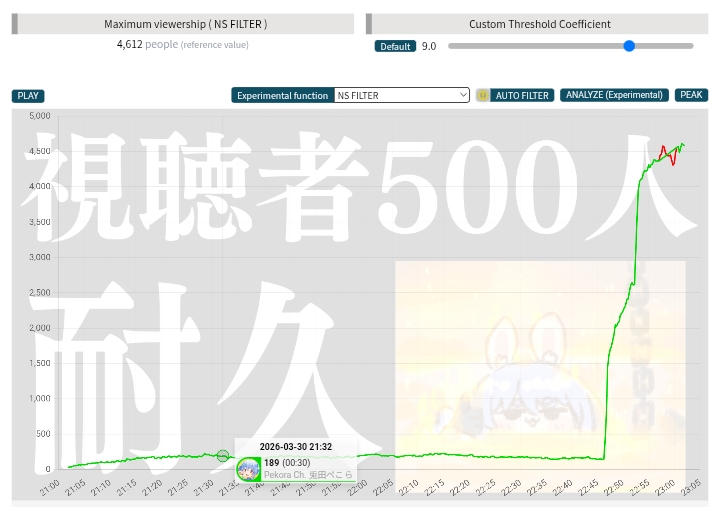This screenshot has height=507, width=720.
Task: Click the PLAY button
Action: (28, 96)
